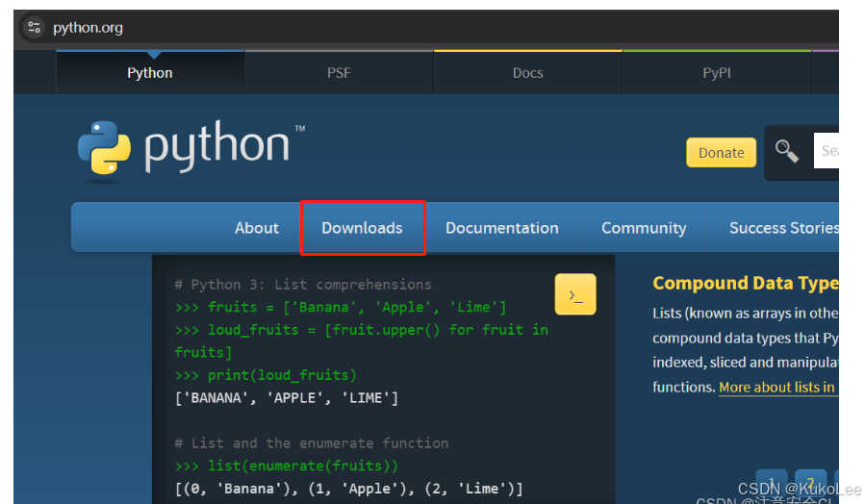
Task: Open the Community menu
Action: tap(644, 228)
